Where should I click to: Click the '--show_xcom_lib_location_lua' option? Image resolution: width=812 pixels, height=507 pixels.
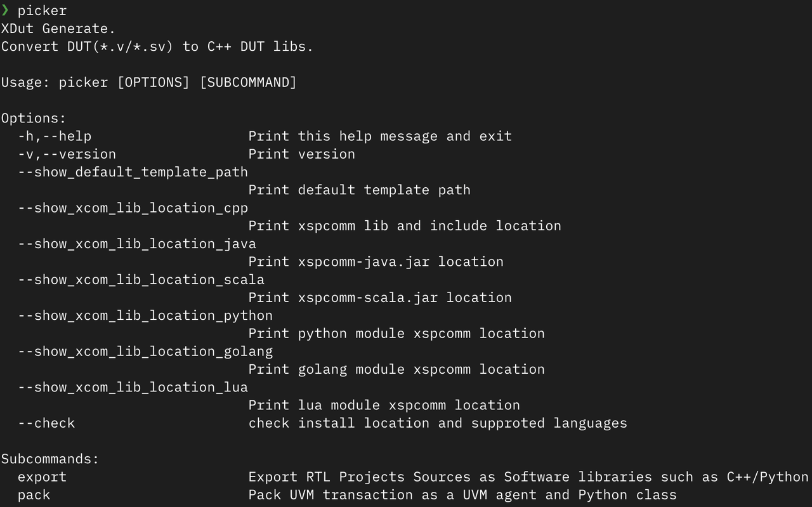(133, 387)
